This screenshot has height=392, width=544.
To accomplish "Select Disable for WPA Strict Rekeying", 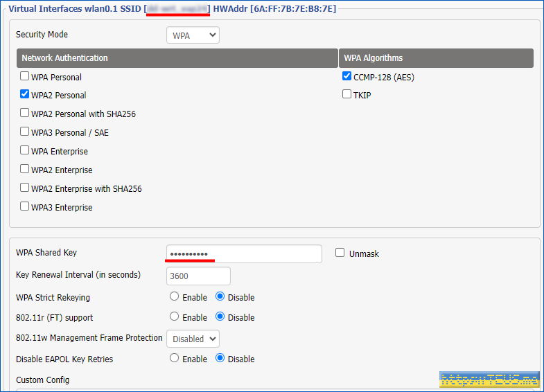I will pyautogui.click(x=220, y=297).
